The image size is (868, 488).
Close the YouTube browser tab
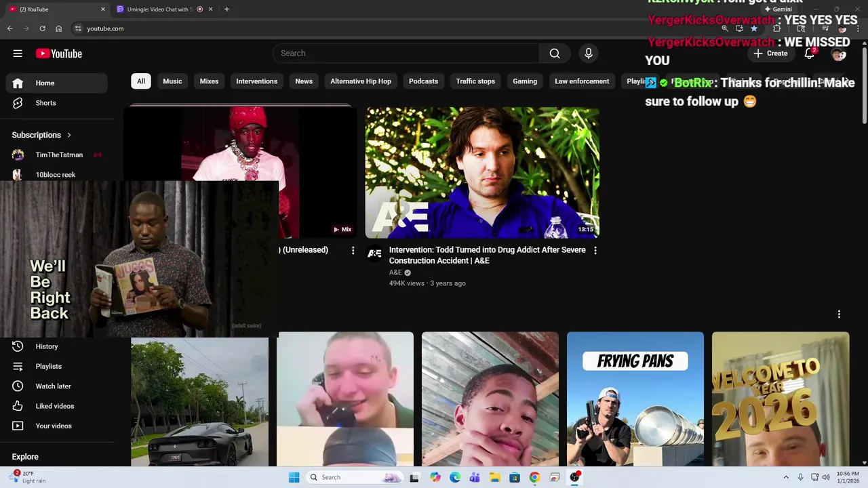point(103,9)
